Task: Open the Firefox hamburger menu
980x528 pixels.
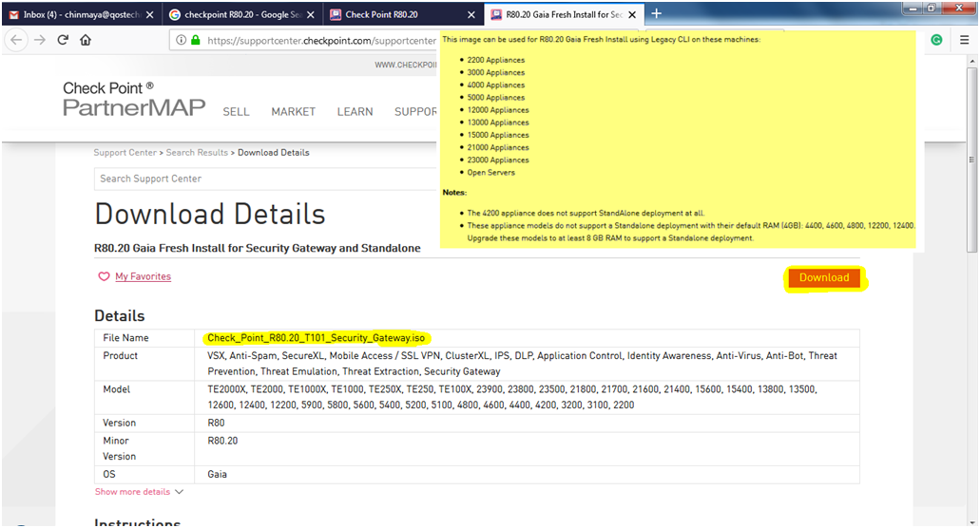Action: 965,40
